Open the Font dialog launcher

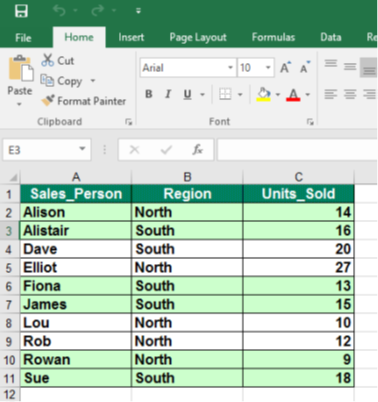pos(310,122)
